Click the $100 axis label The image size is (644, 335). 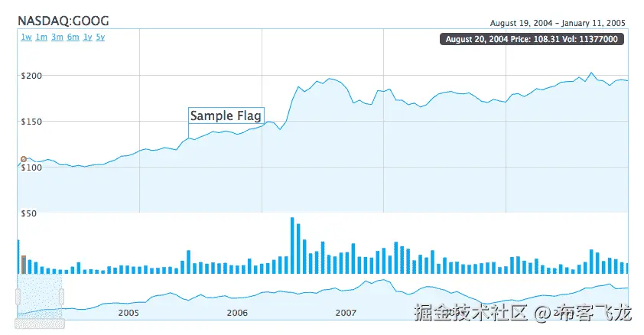pyautogui.click(x=31, y=167)
